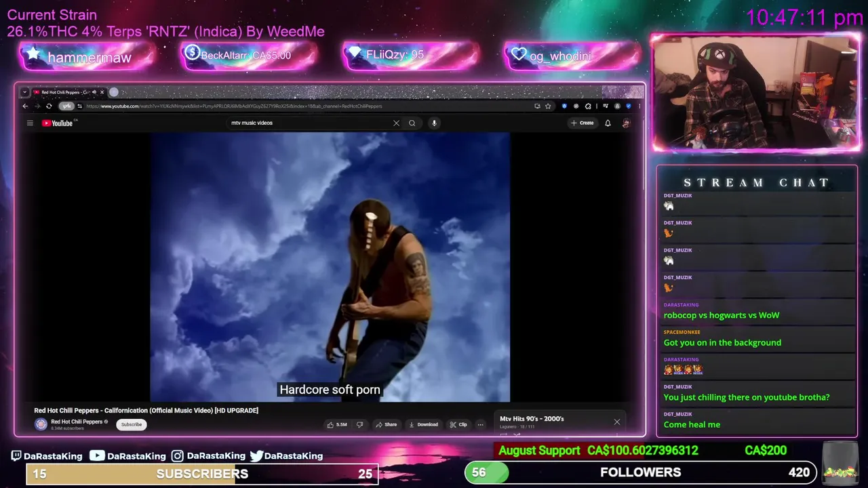Click the Twitch icon beside DaRastaKing
Viewport: 868px width, 488px height.
16,455
